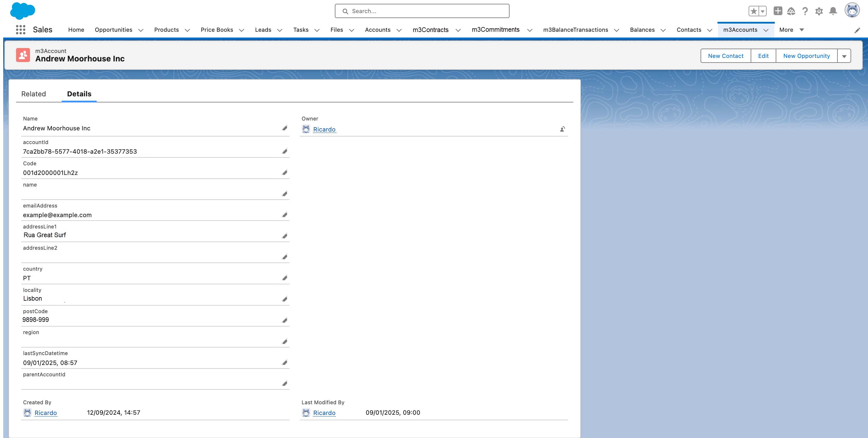Viewport: 868px width, 438px height.
Task: Open the m3Commitments navigation tab
Action: click(x=496, y=30)
